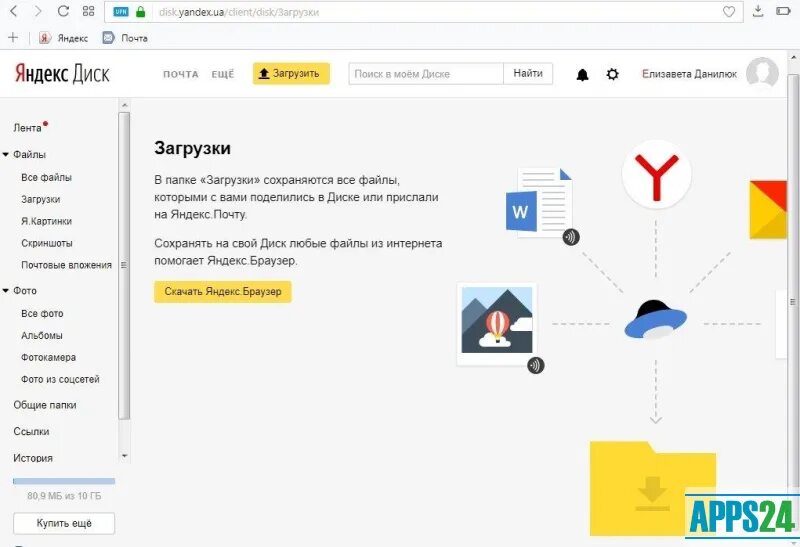Viewport: 800px width, 547px height.
Task: Open Фото из соцсетей
Action: tap(60, 380)
